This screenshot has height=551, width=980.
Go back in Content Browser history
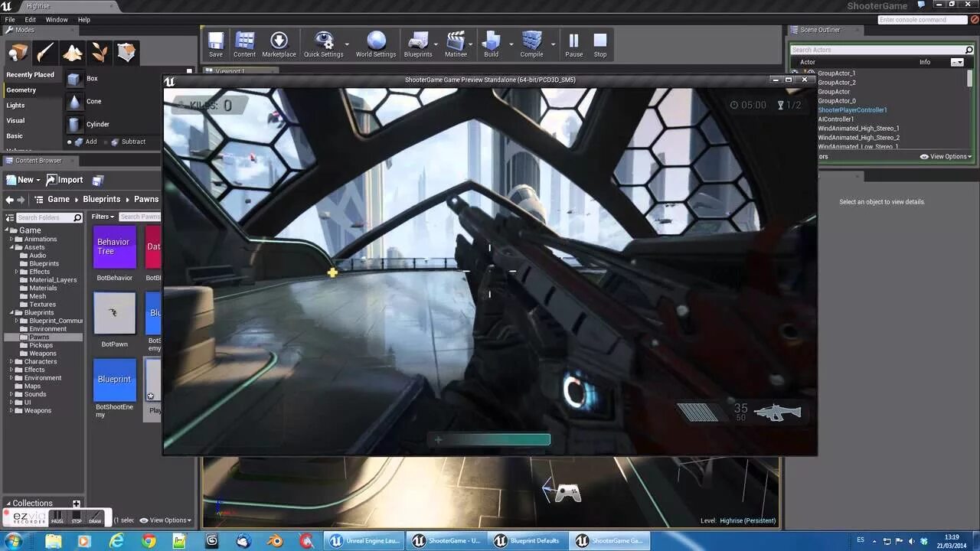tap(9, 199)
